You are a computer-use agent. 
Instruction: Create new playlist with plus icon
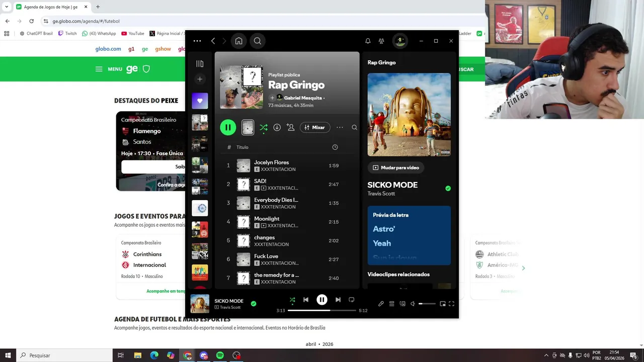pyautogui.click(x=200, y=79)
